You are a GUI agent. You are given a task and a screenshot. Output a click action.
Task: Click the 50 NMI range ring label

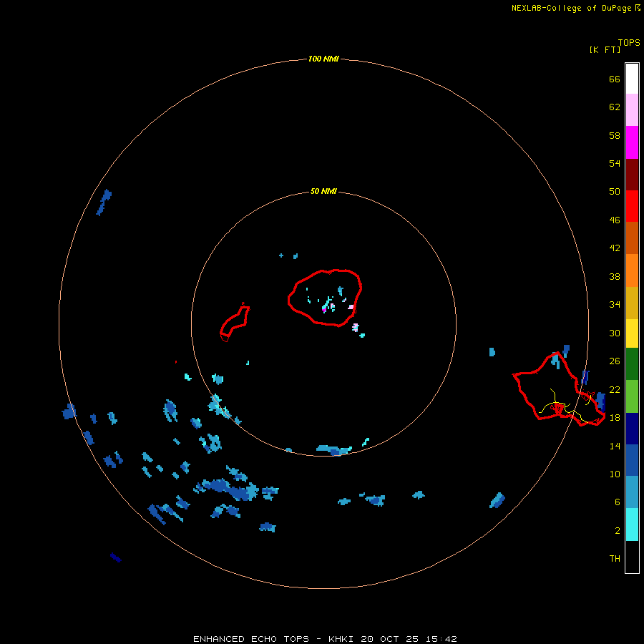pos(323,191)
